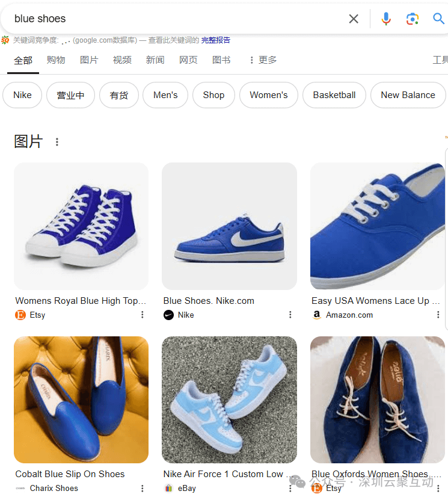
Task: Click the magnifying glass search button
Action: 438,19
